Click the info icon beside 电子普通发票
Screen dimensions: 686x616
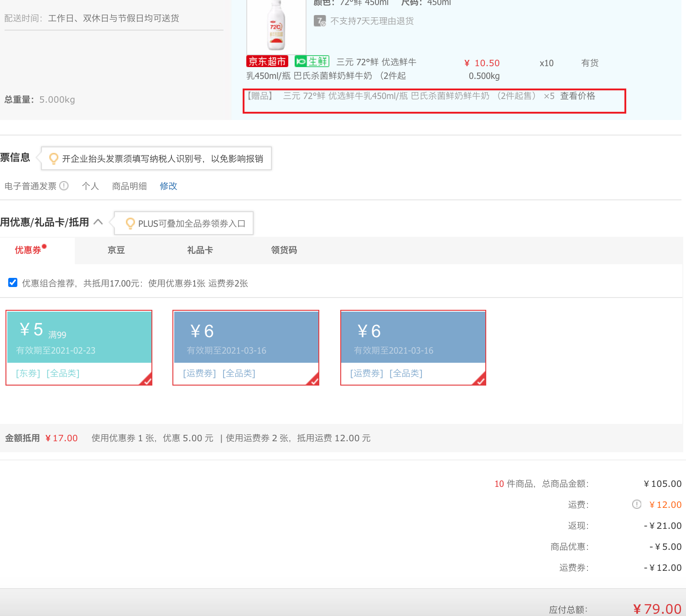(x=64, y=186)
